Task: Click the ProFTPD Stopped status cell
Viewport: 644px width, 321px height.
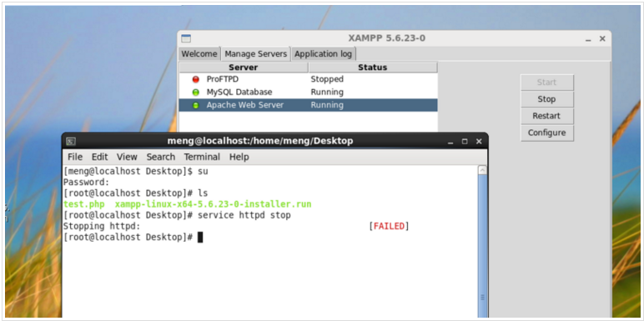Action: [x=327, y=79]
